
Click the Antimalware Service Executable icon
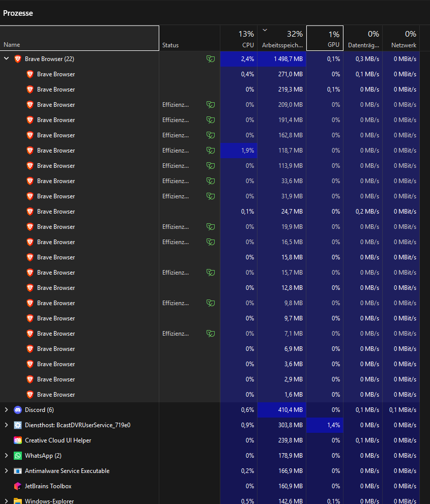(x=18, y=471)
